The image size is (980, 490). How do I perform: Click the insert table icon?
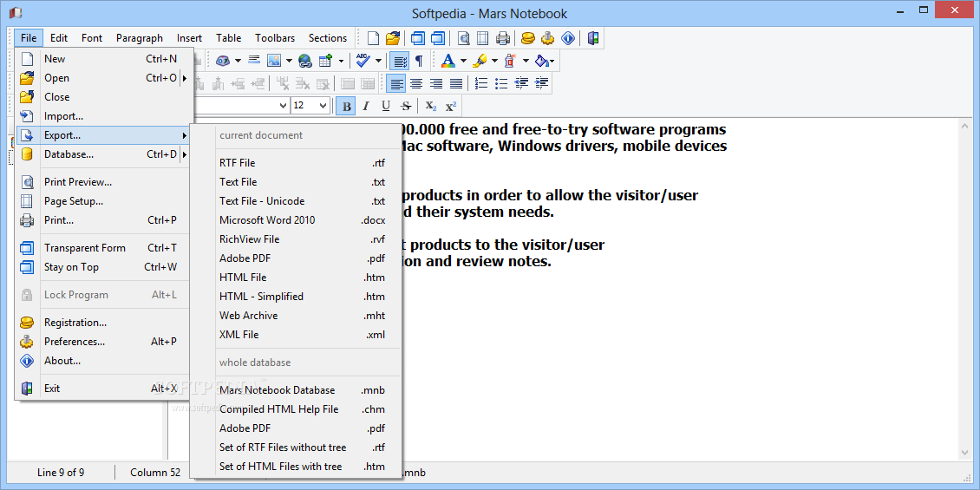[325, 61]
